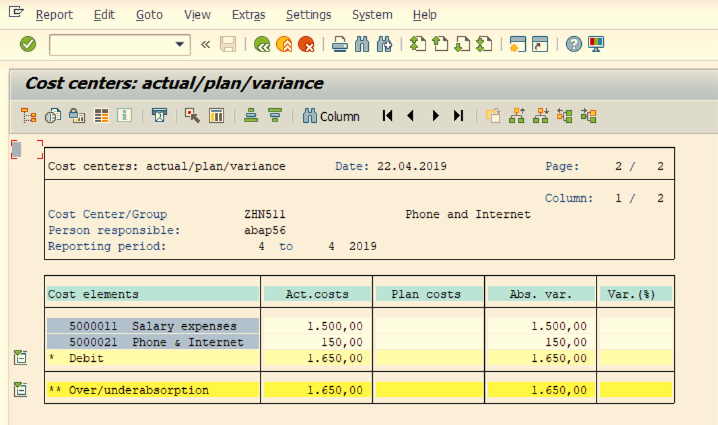Go to Last Page icon
The width and height of the screenshot is (718, 425).
point(484,44)
